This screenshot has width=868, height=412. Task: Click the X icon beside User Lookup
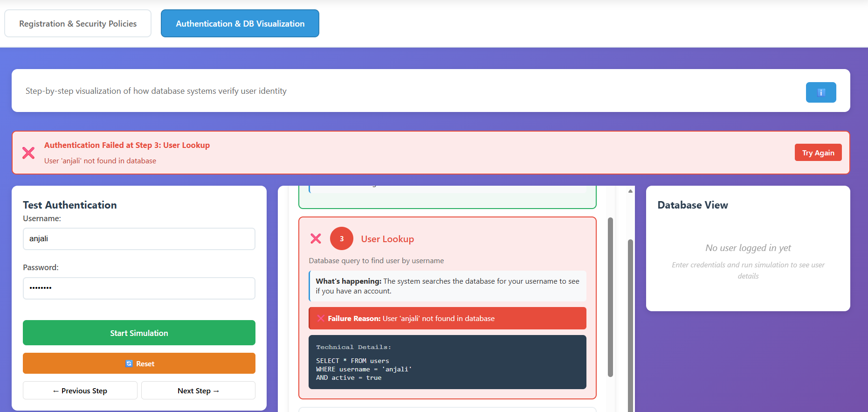pos(316,238)
